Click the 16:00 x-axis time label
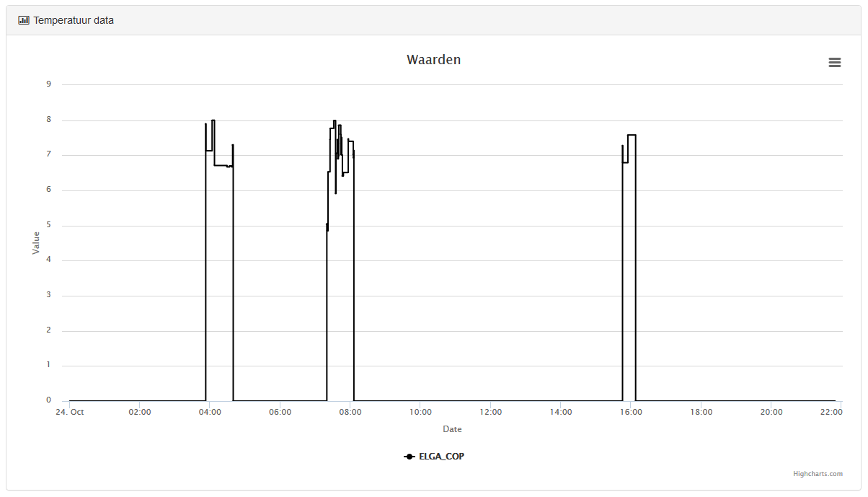The width and height of the screenshot is (868, 497). point(631,413)
